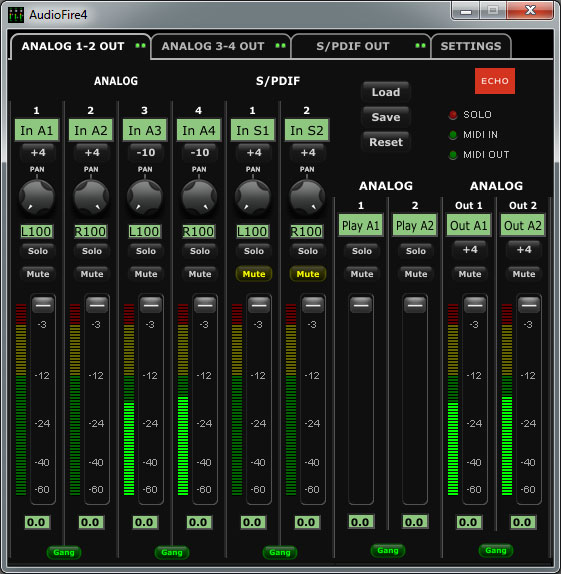Click the Play A2 channel name field
Screen dimensions: 561x574
[x=415, y=226]
